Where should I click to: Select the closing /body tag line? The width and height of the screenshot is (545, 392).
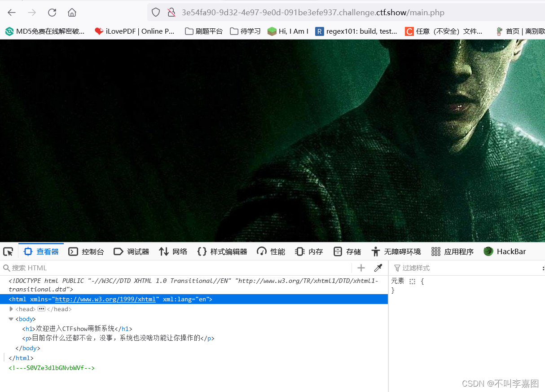click(28, 348)
